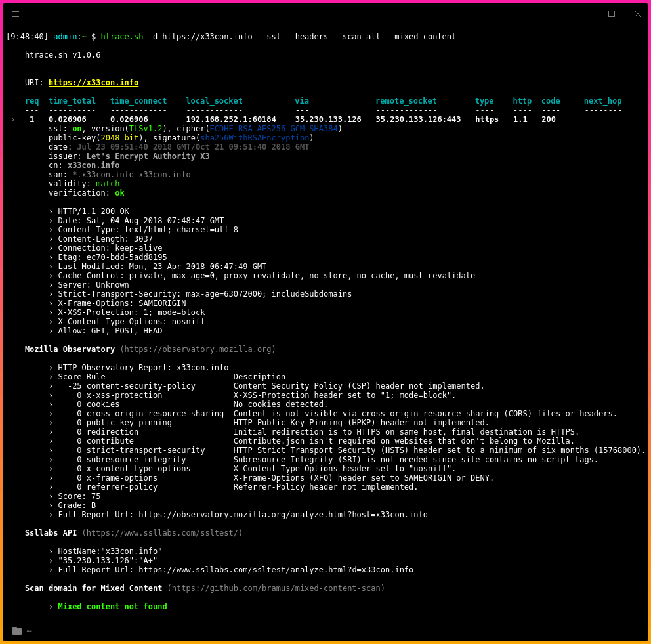Click the ECDHE-RSA-AES256-GCM-SHA384 cipher text

(x=274, y=129)
